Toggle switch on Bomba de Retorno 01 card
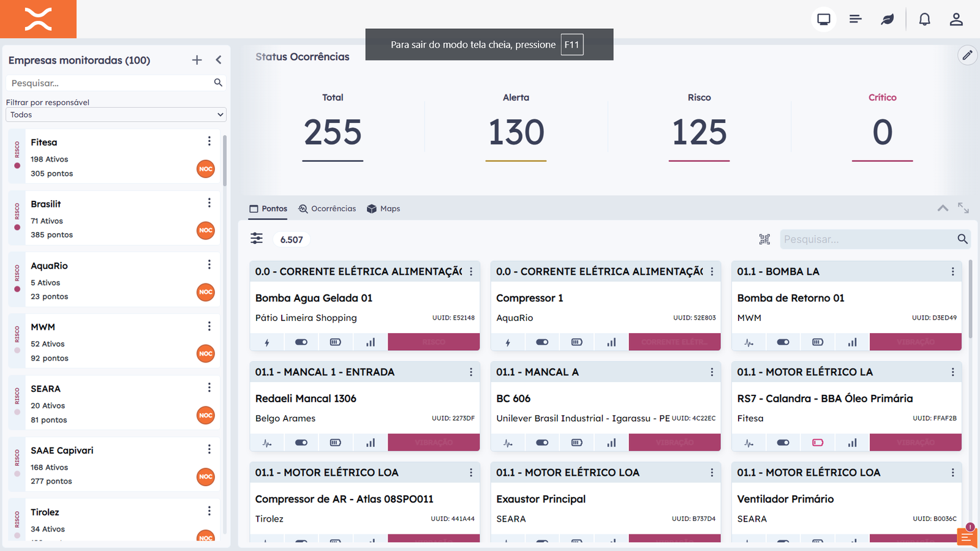 (x=783, y=342)
